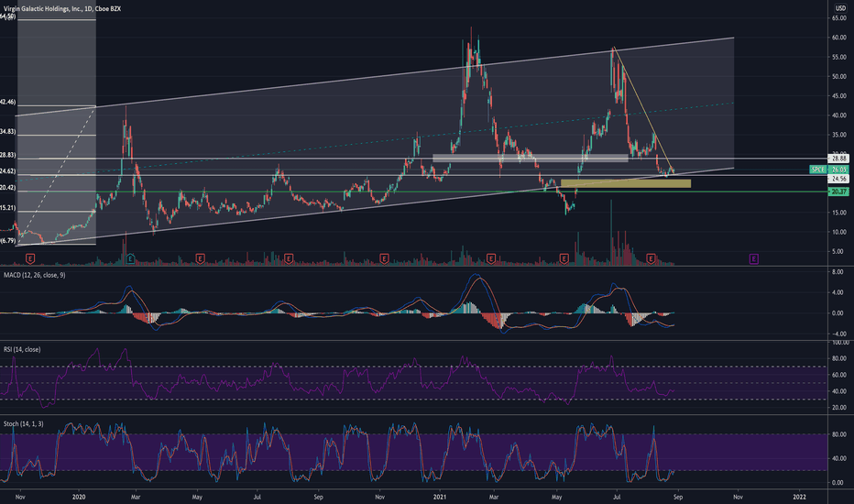Viewport: 854px width, 504px height.
Task: Select the gray resistance zone rectangle
Action: 530,158
